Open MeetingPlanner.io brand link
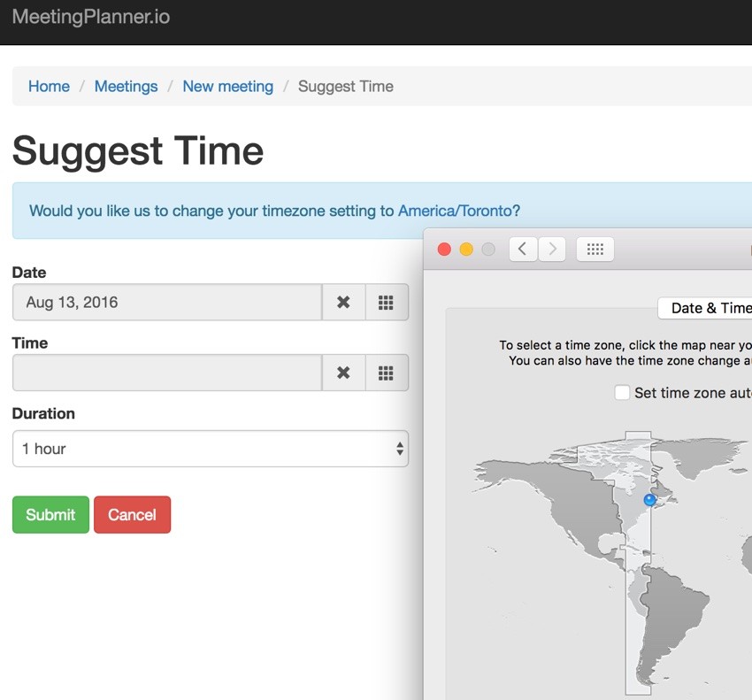752x700 pixels. [91, 17]
